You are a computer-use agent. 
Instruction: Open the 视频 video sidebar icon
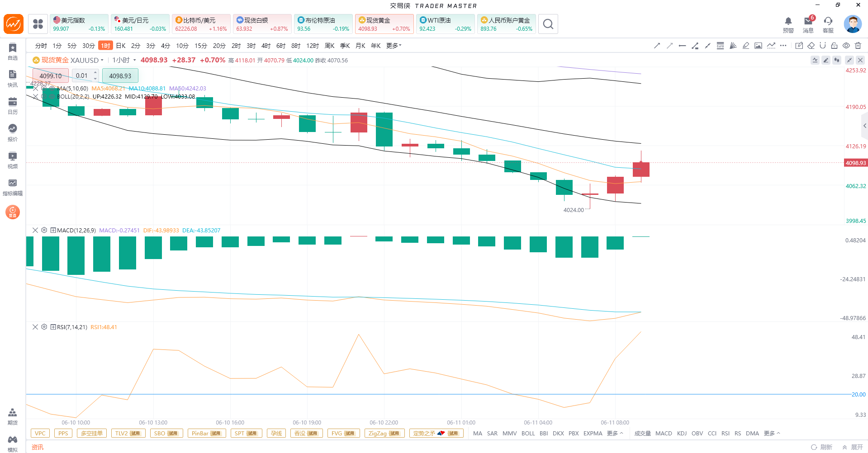[13, 160]
